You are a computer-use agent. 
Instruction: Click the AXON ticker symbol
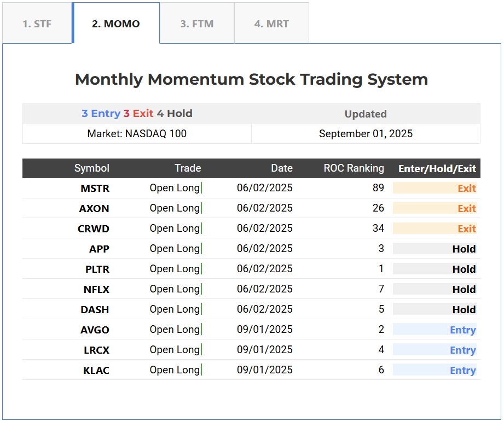coord(94,209)
